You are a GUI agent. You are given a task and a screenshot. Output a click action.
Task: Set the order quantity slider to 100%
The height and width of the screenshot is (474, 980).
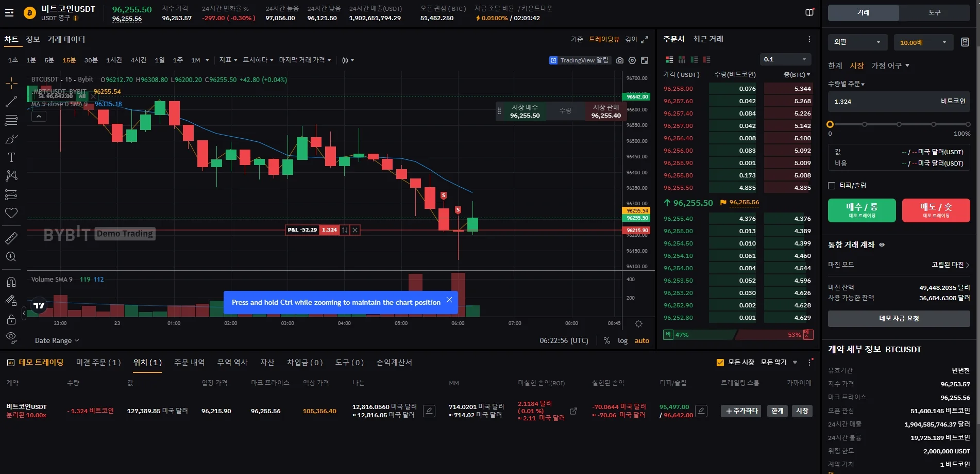pyautogui.click(x=968, y=124)
